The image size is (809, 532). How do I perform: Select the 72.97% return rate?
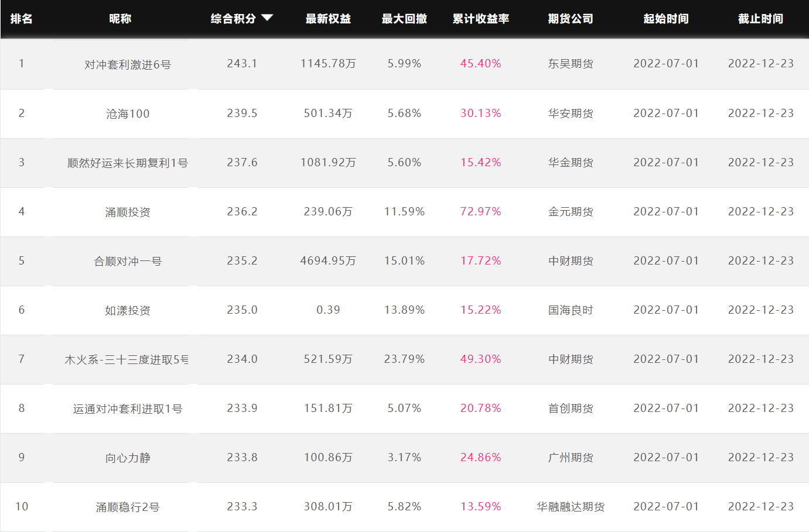pos(481,211)
